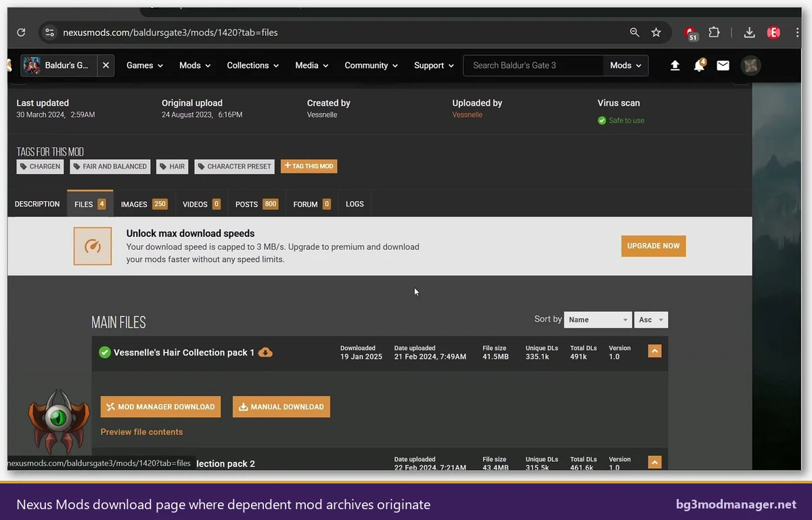Focus the Search Baldur's Gate 3 field
The image size is (812, 520).
(533, 66)
